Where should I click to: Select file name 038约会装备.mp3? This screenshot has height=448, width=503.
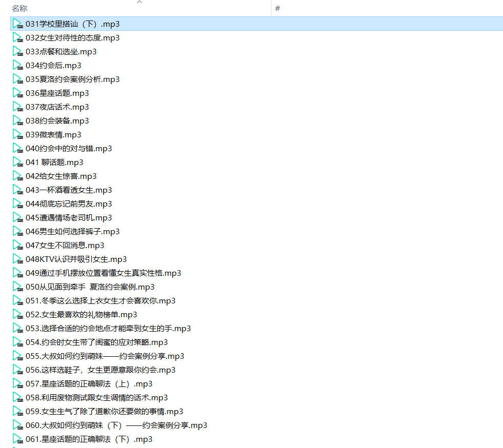[57, 120]
